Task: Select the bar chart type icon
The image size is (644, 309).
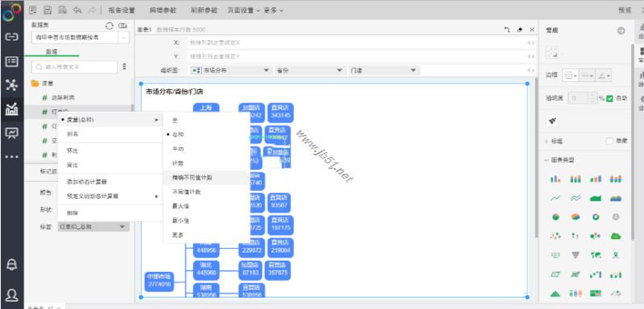Action: click(x=555, y=179)
